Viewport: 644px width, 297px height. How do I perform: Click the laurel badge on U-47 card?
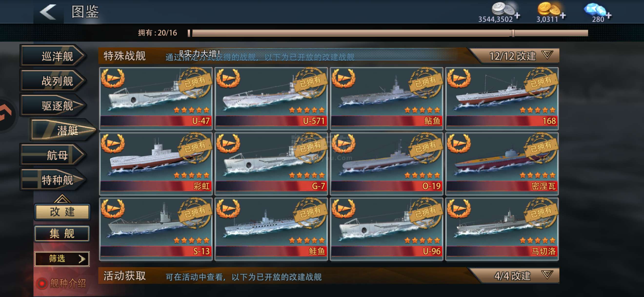pyautogui.click(x=112, y=78)
